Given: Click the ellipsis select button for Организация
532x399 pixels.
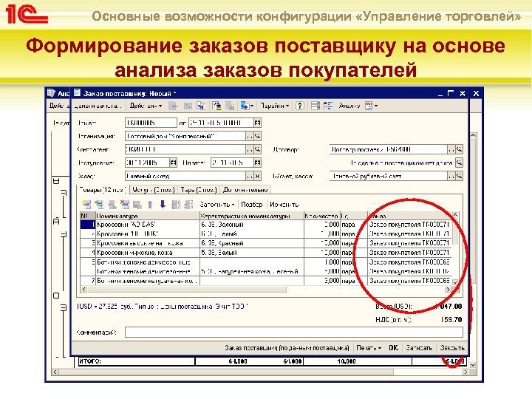Looking at the screenshot, I should tap(250, 136).
